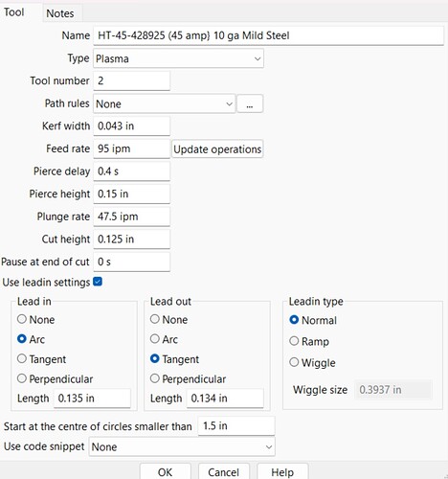
Task: Click the Lead out Length field
Action: [225, 399]
